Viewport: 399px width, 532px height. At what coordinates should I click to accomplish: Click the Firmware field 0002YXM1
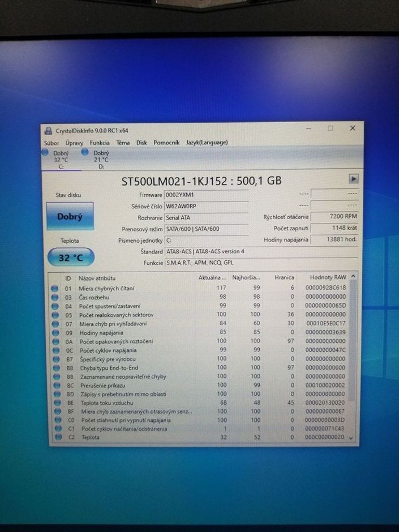coord(206,195)
